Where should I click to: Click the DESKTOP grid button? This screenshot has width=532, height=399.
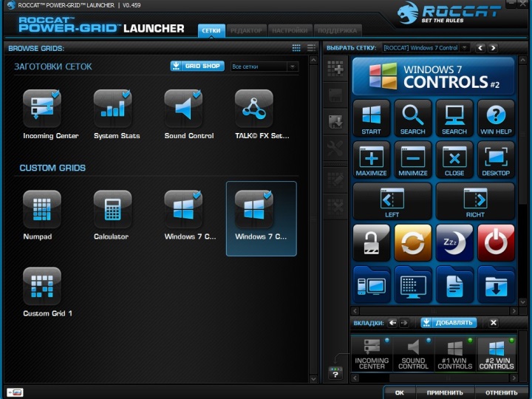(x=496, y=160)
